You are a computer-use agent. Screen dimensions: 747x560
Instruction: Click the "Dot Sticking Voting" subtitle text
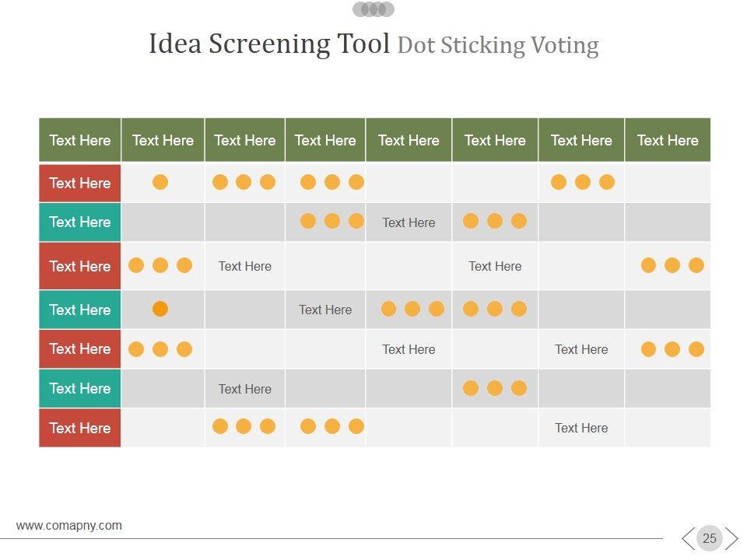pos(498,45)
